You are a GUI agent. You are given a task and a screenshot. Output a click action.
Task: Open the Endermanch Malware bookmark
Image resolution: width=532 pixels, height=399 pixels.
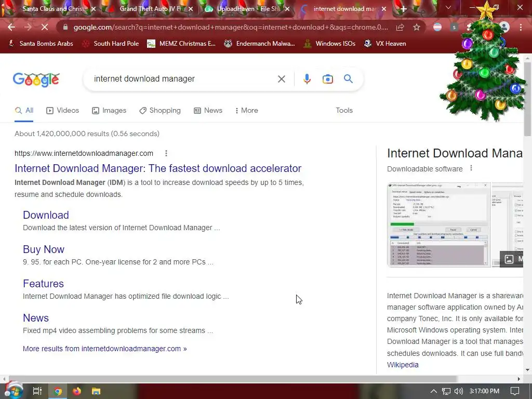[x=260, y=44]
